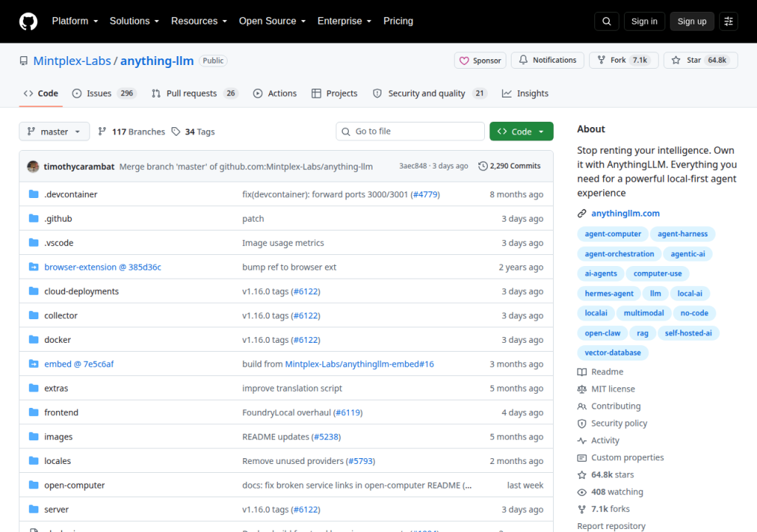
Task: Click the .devcontainer folder icon
Action: pyautogui.click(x=33, y=194)
